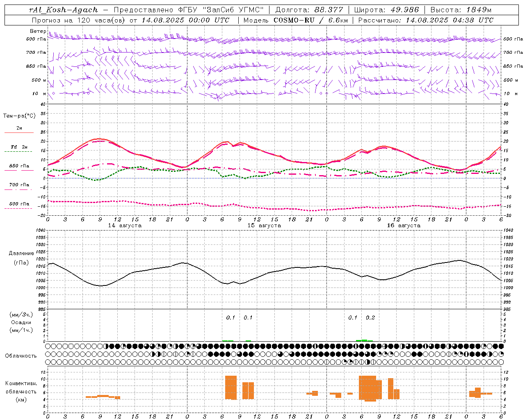Click the 14 августа date label
This screenshot has height=420, width=525.
[125, 226]
